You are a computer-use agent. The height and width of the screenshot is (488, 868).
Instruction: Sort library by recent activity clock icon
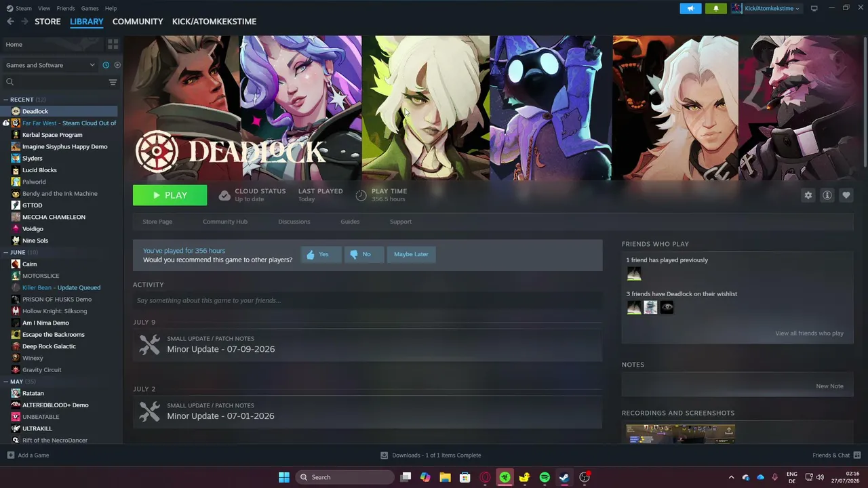(x=106, y=65)
